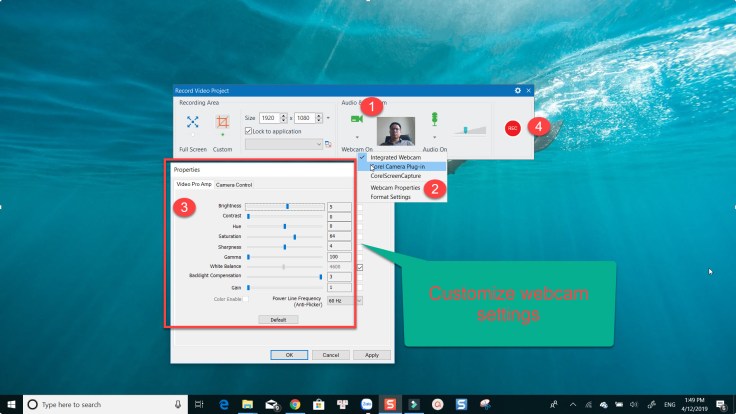Open Webcam Properties from the menu
Image resolution: width=736 pixels, height=414 pixels.
click(395, 188)
